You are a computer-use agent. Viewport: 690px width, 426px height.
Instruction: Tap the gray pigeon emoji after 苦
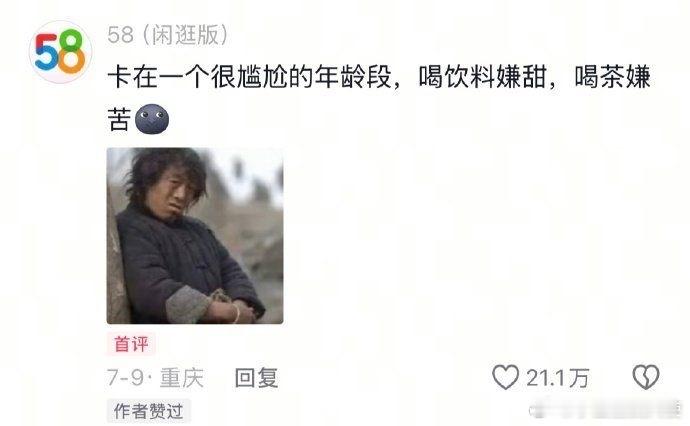pos(152,119)
